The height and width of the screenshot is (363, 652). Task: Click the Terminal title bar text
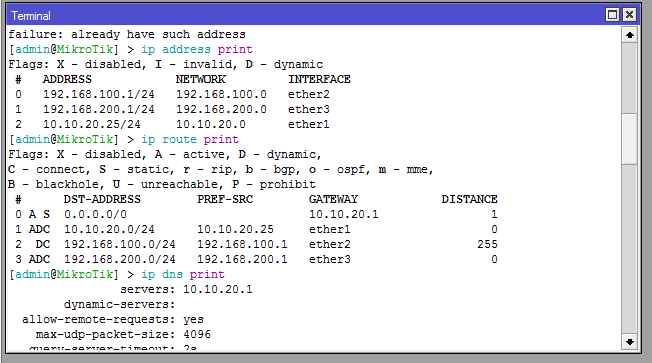pos(31,16)
